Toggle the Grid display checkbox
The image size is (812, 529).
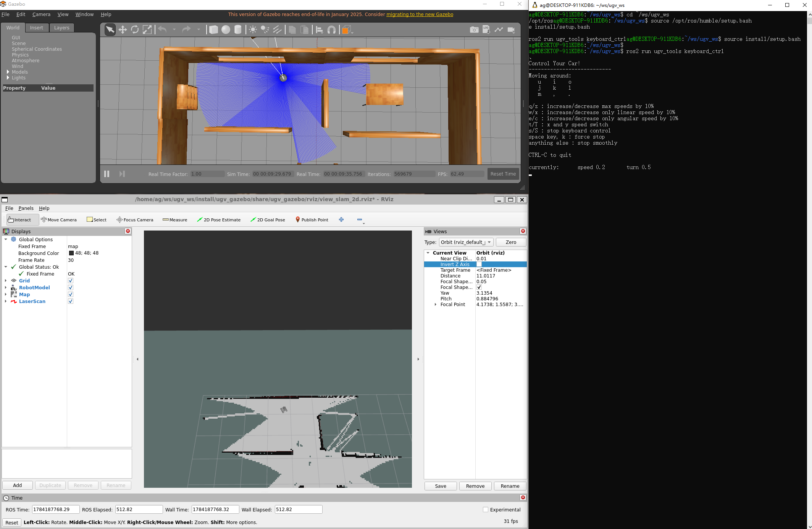coord(71,281)
